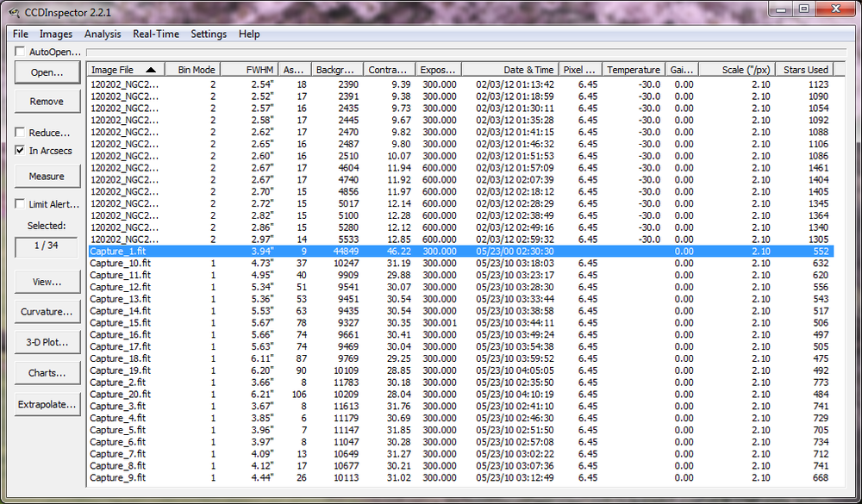Open the File menu

click(x=21, y=34)
